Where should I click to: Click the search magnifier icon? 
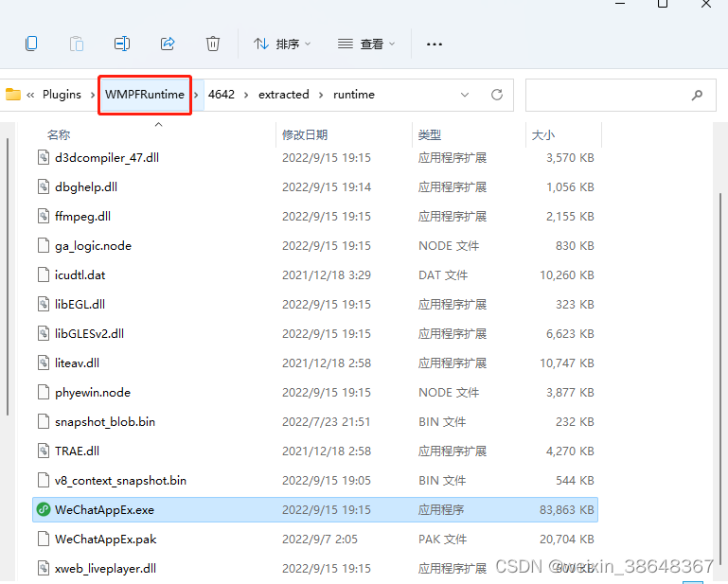[697, 96]
